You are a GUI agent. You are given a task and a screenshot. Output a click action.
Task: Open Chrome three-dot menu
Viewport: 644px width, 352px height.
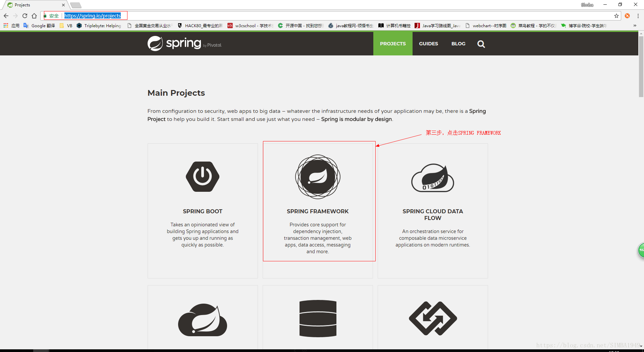tap(638, 16)
